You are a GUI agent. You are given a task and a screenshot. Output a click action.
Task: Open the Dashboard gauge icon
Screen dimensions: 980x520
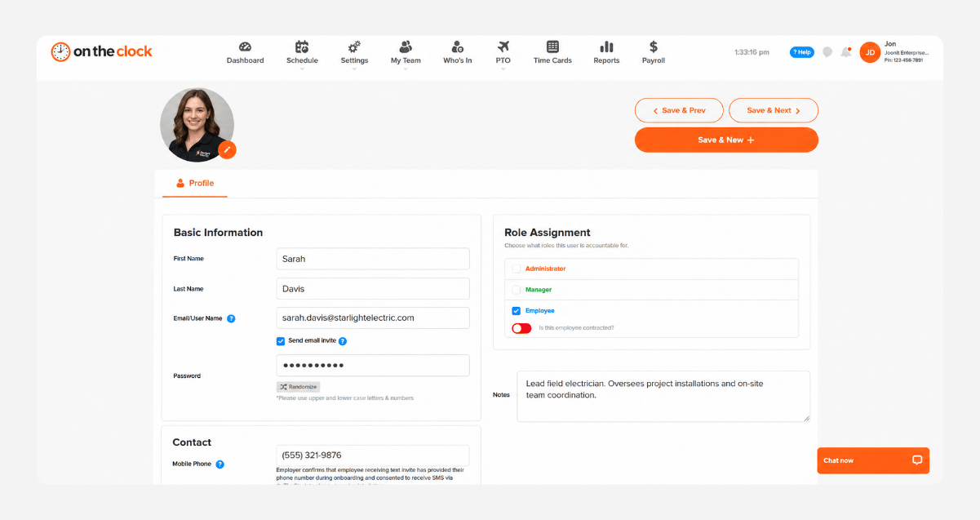[x=245, y=47]
